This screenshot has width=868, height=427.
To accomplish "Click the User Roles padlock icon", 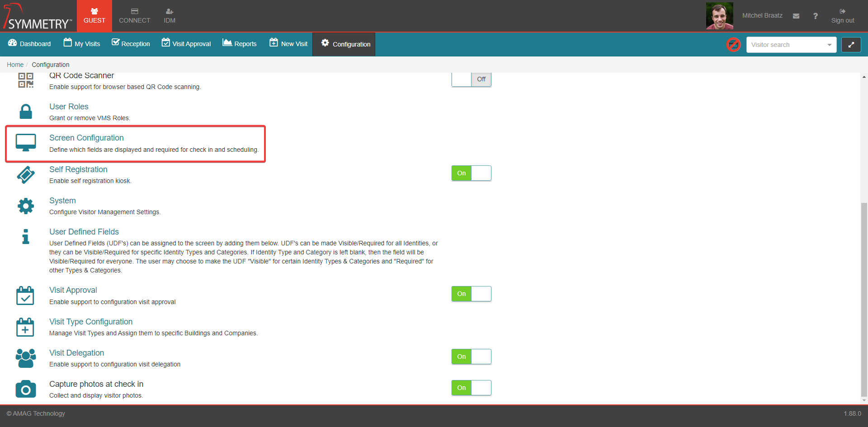I will (26, 112).
